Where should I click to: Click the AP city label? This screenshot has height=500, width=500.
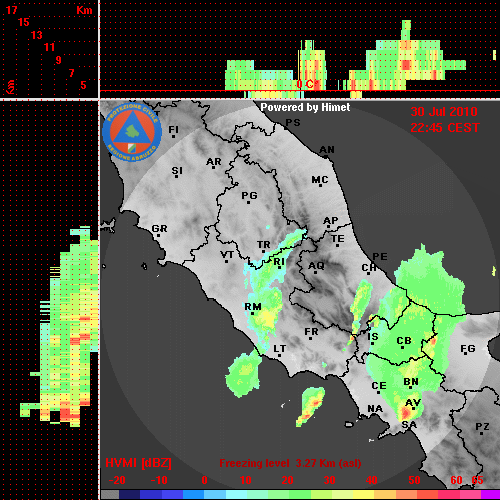point(331,221)
